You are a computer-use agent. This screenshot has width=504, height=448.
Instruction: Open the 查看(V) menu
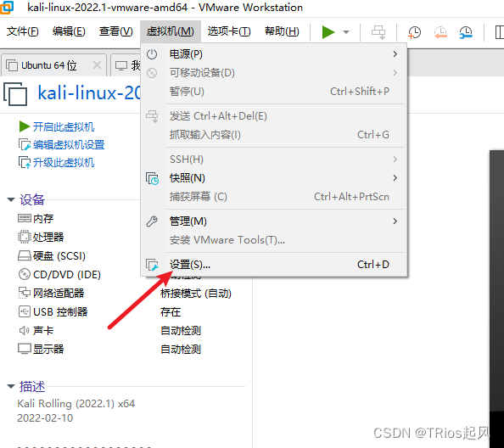coord(115,31)
